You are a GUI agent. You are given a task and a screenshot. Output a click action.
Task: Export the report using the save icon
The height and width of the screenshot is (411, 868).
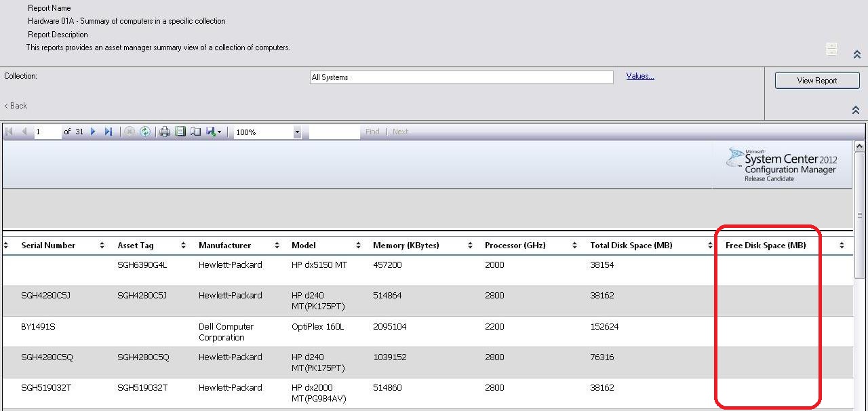click(211, 132)
